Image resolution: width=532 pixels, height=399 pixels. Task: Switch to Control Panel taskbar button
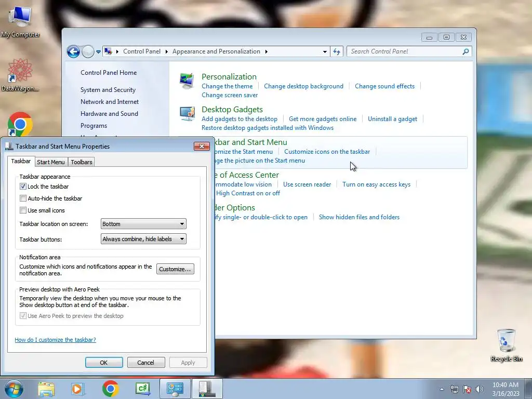(x=175, y=389)
